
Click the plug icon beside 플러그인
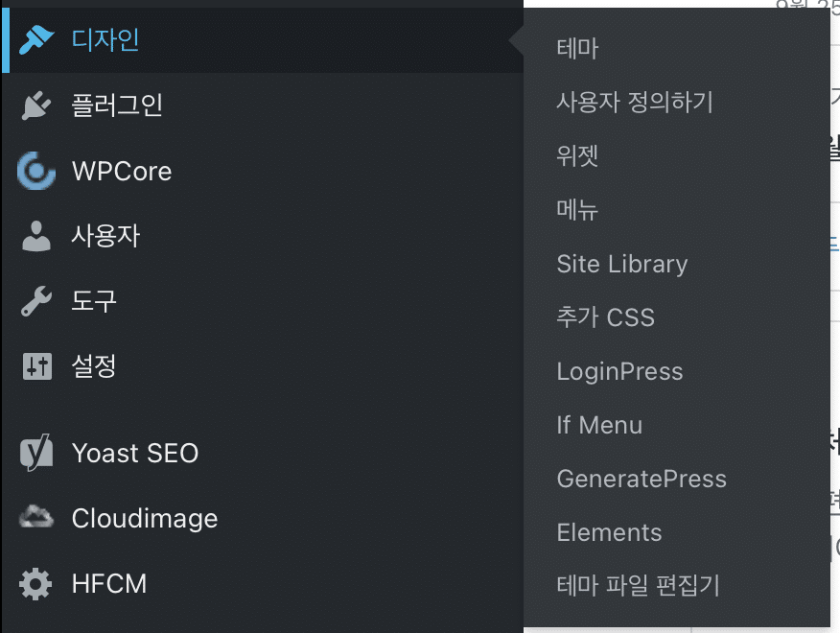pos(36,105)
